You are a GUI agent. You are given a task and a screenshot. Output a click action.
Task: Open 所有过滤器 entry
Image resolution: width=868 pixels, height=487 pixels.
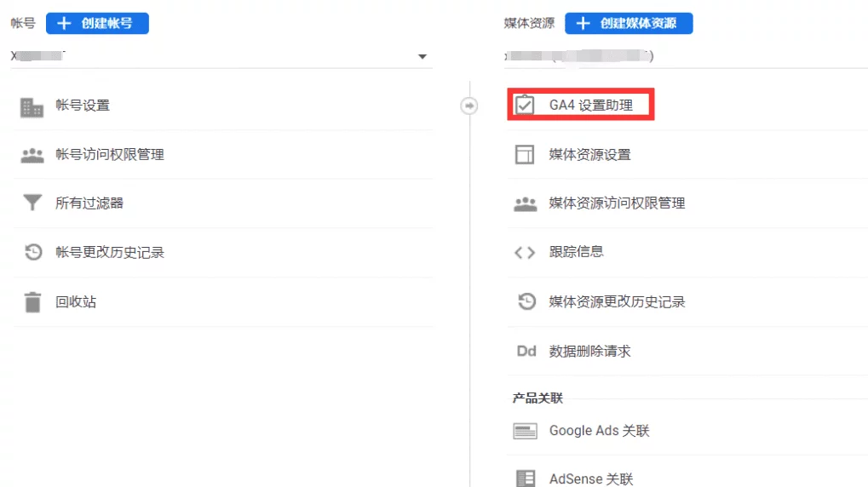pyautogui.click(x=89, y=203)
